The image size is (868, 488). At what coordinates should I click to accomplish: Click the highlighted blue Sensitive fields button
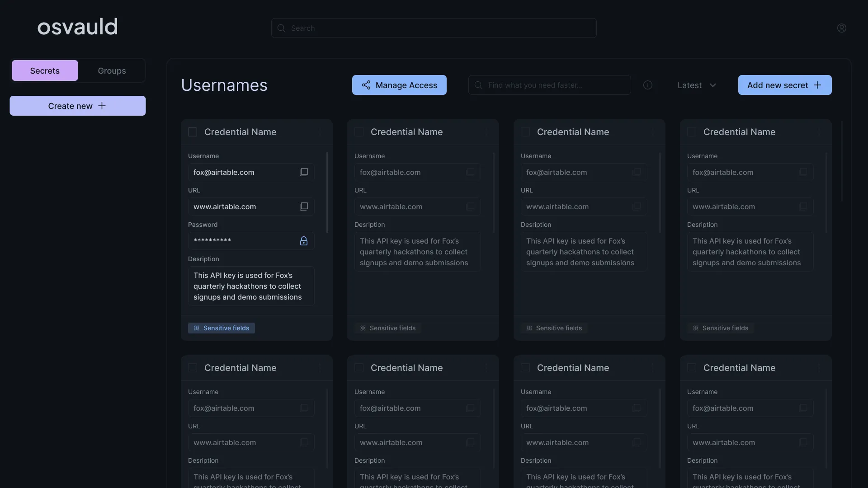(x=222, y=328)
